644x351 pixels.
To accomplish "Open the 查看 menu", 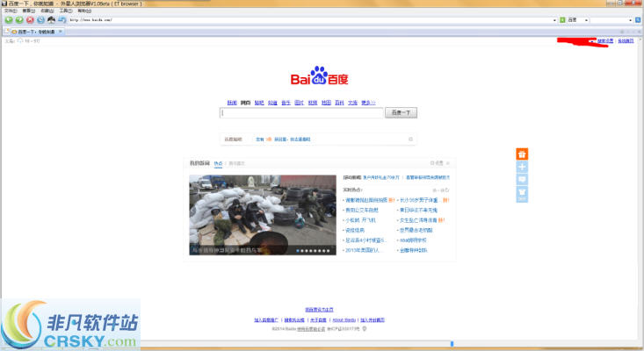I will click(x=29, y=11).
